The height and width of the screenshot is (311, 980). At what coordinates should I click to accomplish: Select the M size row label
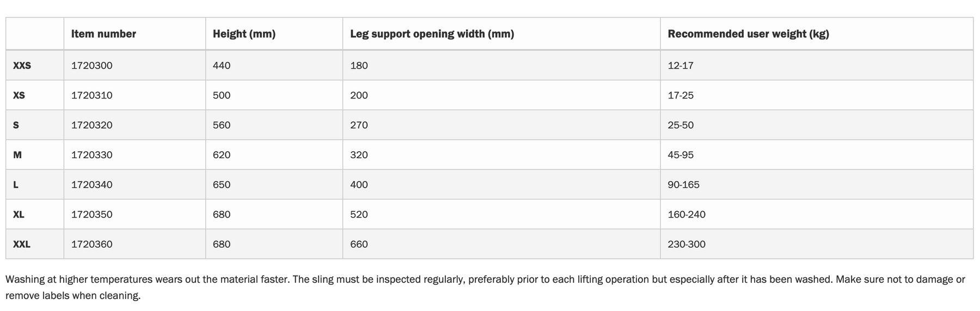17,155
